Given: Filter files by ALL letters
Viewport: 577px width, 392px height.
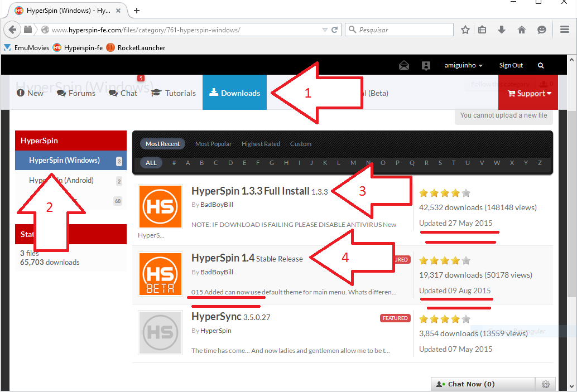Looking at the screenshot, I should coord(151,163).
